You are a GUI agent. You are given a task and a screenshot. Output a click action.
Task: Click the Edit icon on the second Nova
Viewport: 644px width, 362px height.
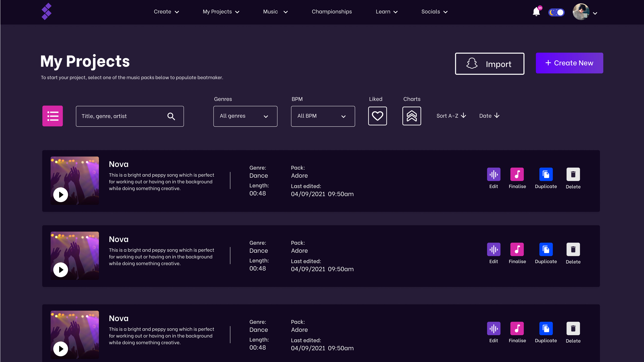click(494, 249)
